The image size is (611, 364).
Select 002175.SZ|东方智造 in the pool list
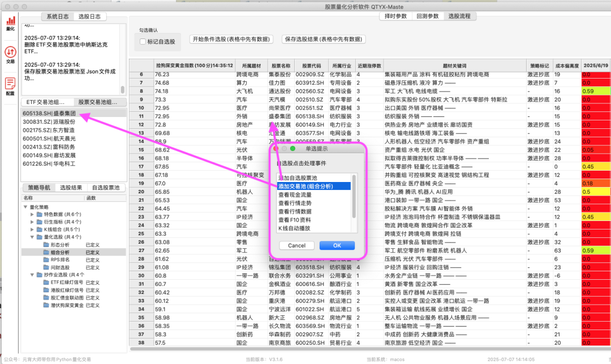74,130
